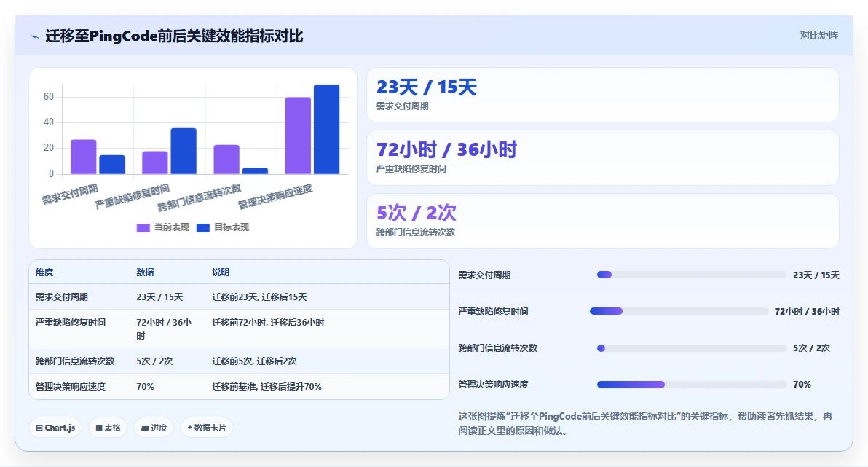Click the 跨部门信息流转次数 progress bar
868x467 pixels.
pyautogui.click(x=691, y=348)
